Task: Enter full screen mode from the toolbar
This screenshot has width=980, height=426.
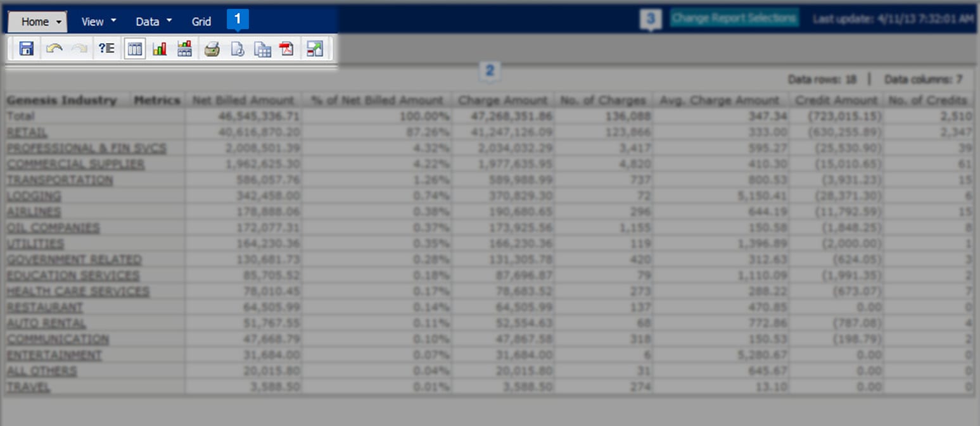Action: [x=314, y=49]
